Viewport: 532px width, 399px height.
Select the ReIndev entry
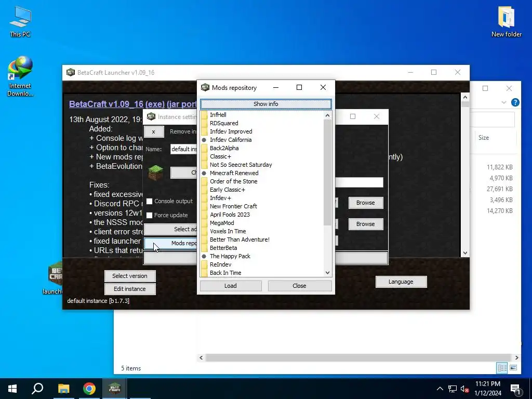(220, 264)
